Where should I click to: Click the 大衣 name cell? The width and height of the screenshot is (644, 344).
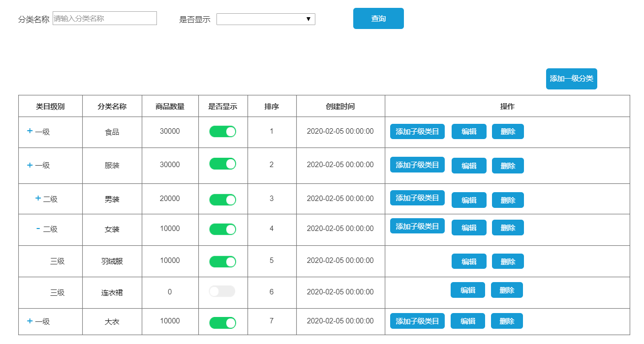click(x=112, y=322)
